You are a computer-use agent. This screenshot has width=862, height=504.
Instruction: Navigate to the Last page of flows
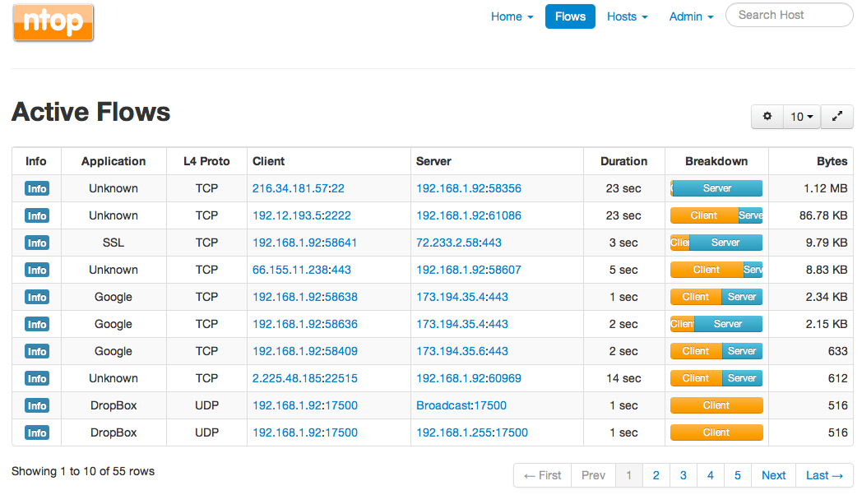pyautogui.click(x=824, y=475)
